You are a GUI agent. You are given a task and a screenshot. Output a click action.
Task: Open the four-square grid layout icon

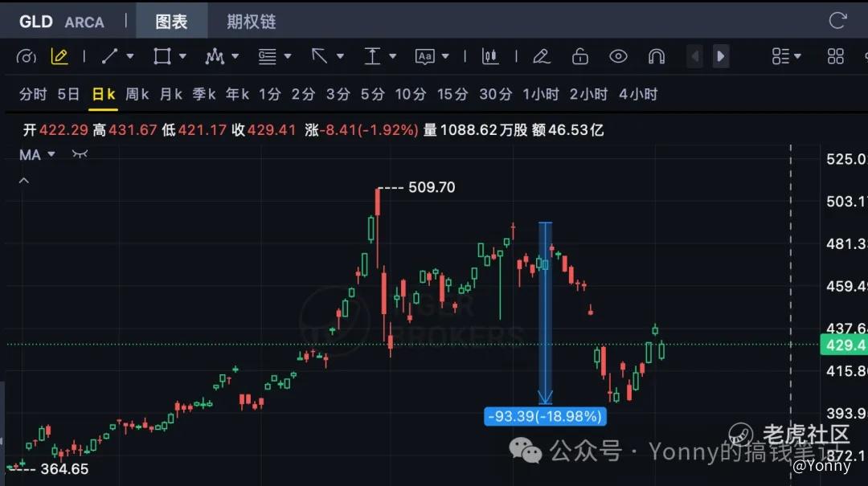835,56
